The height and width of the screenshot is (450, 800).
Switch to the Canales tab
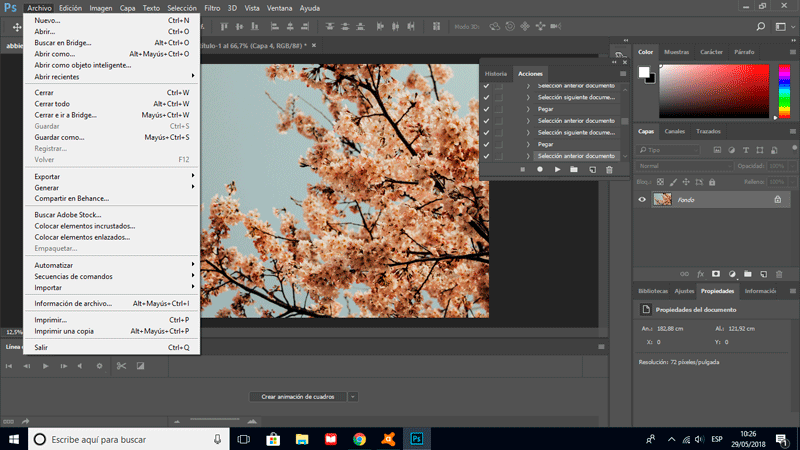[675, 131]
